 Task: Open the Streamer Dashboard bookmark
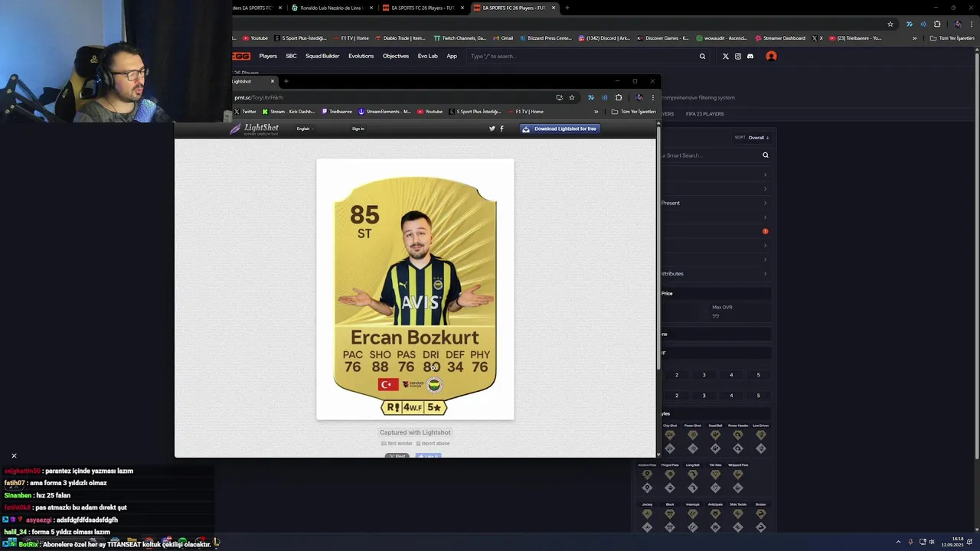pyautogui.click(x=779, y=38)
